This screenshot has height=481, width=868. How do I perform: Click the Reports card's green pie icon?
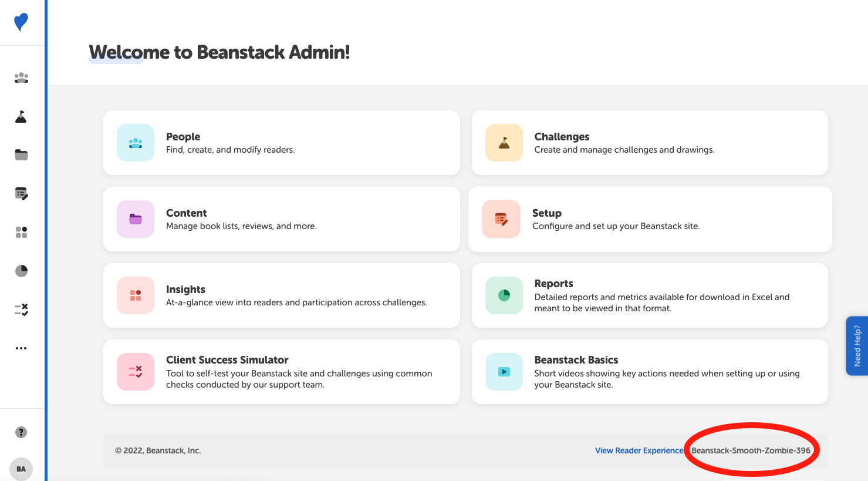504,295
